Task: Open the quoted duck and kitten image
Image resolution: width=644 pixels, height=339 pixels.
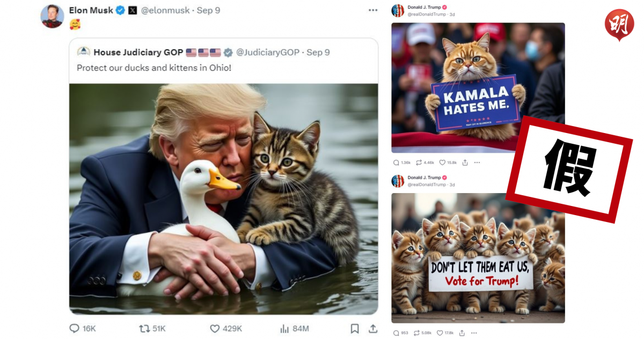Action: point(223,198)
